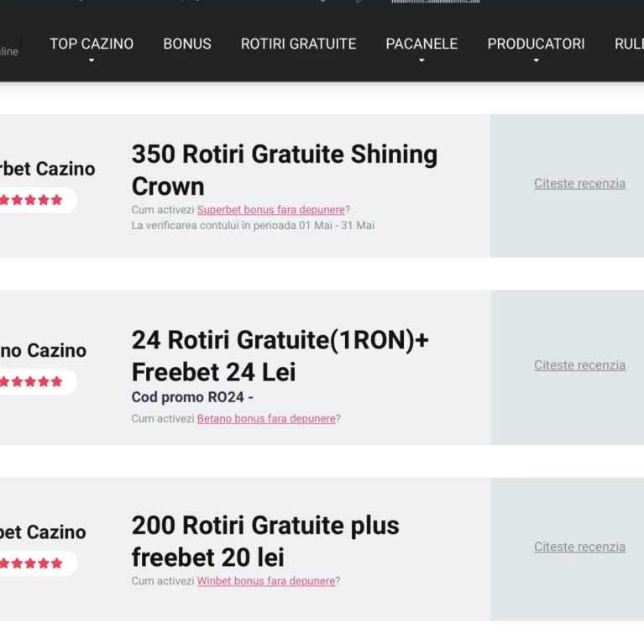Open the PRODUCATORI menu label

(x=536, y=44)
